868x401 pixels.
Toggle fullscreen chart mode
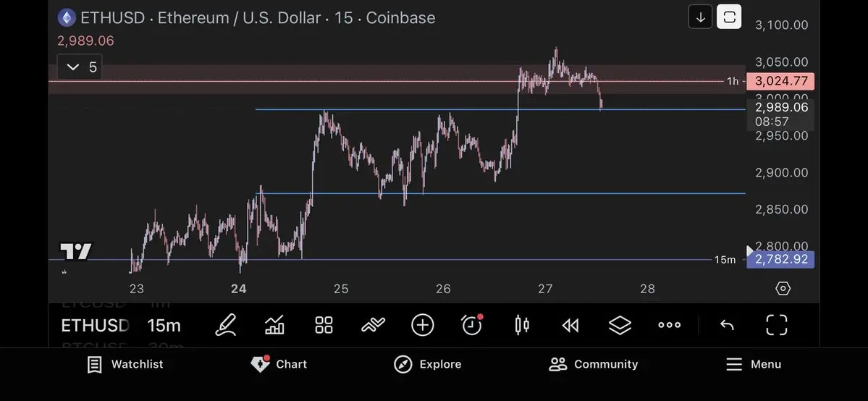coord(776,325)
